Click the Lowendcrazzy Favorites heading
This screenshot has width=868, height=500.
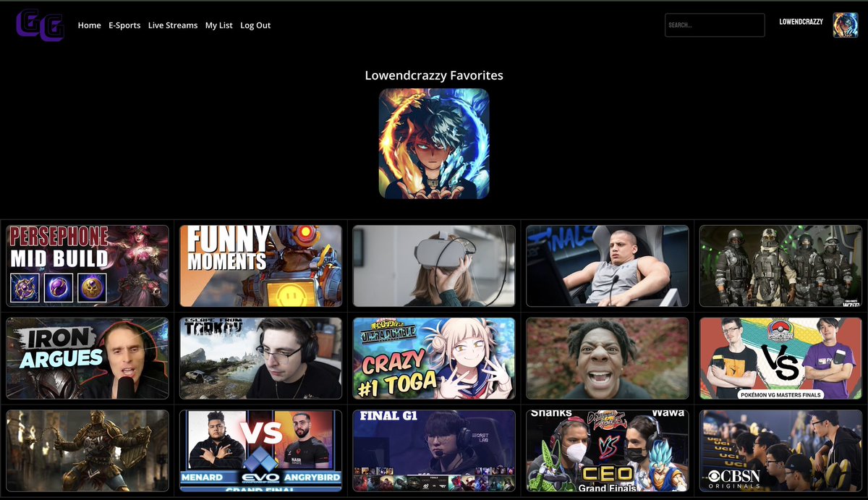(434, 75)
